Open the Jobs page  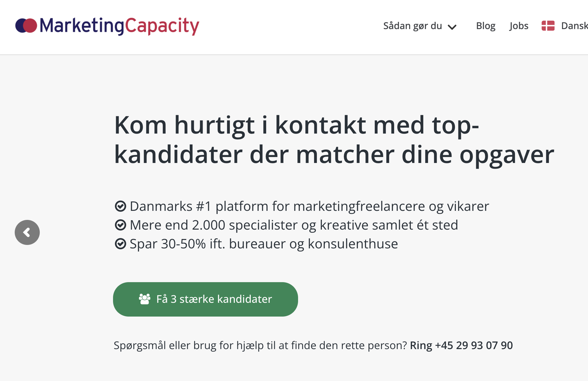click(518, 26)
